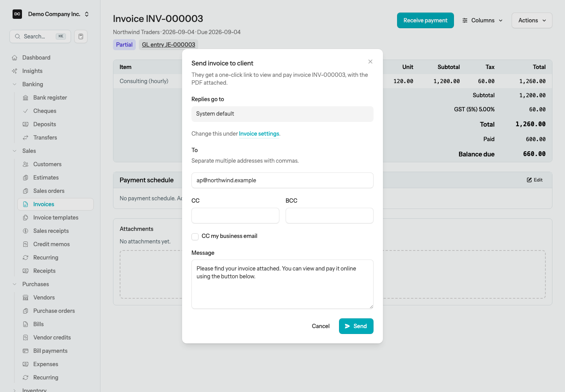
Task: Open the Demo Company Inc. switcher
Action: pos(51,14)
